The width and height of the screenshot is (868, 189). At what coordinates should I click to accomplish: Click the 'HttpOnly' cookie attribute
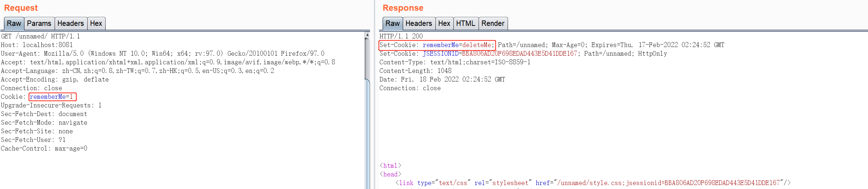click(x=652, y=54)
